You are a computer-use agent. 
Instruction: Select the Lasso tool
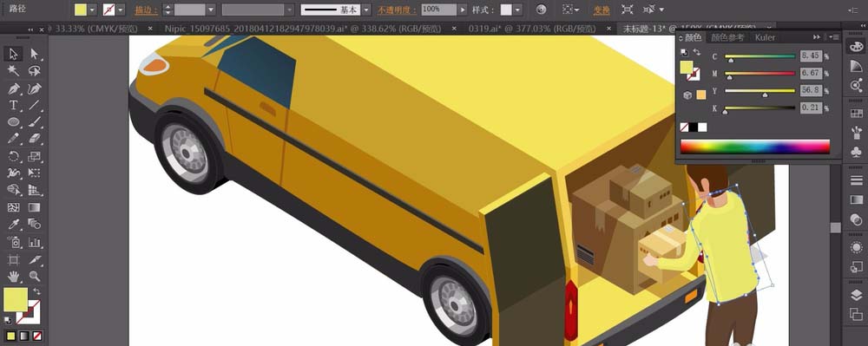pyautogui.click(x=35, y=71)
